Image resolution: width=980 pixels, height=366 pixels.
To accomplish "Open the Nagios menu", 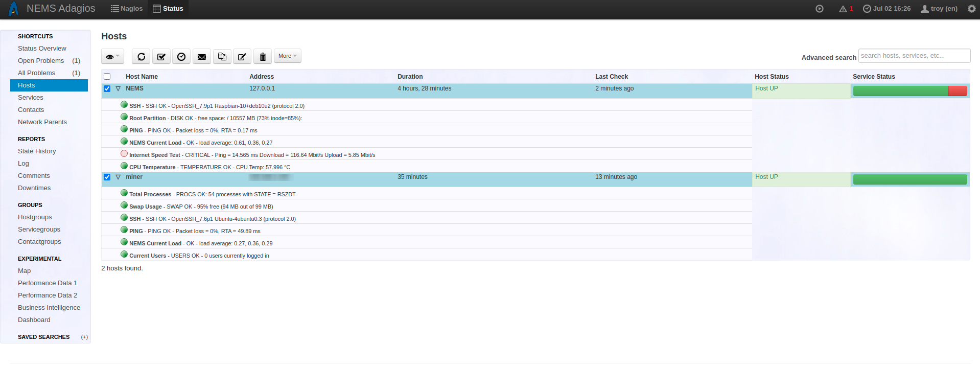I will [127, 9].
